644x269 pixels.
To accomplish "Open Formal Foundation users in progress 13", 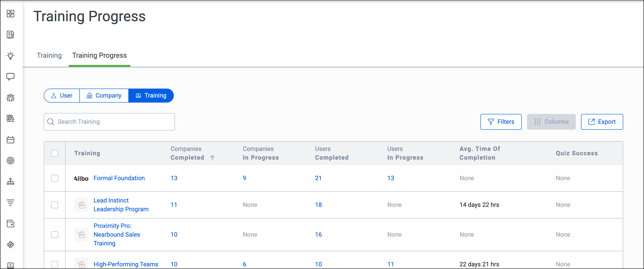I will 391,178.
